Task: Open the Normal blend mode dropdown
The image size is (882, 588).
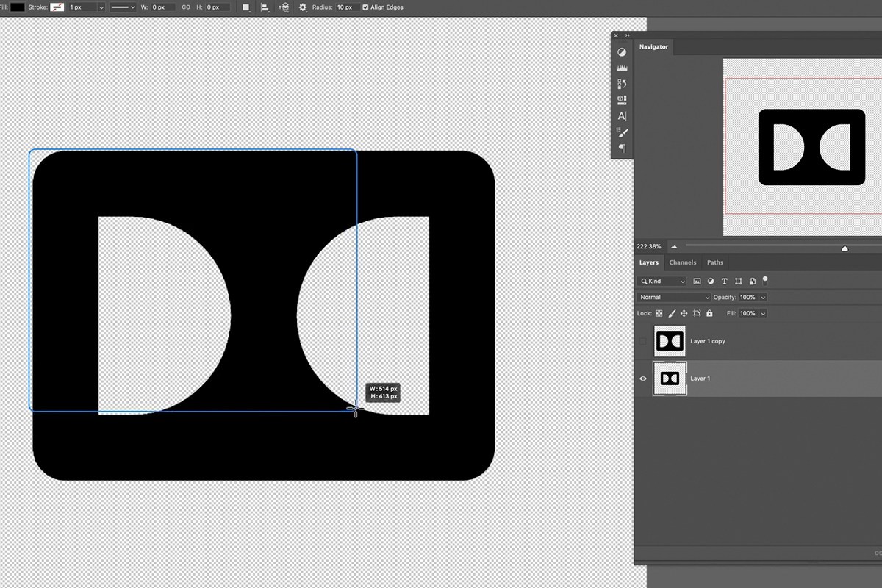Action: [x=675, y=297]
